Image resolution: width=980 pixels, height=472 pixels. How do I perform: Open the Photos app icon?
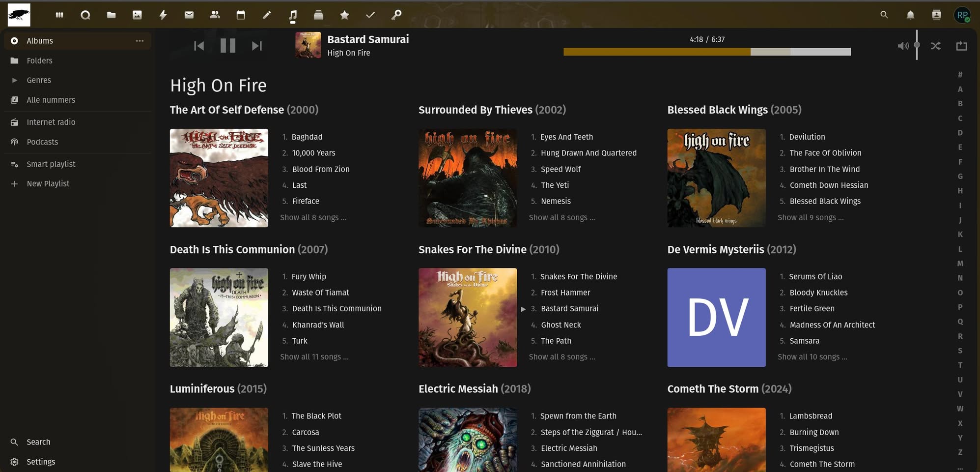(137, 15)
